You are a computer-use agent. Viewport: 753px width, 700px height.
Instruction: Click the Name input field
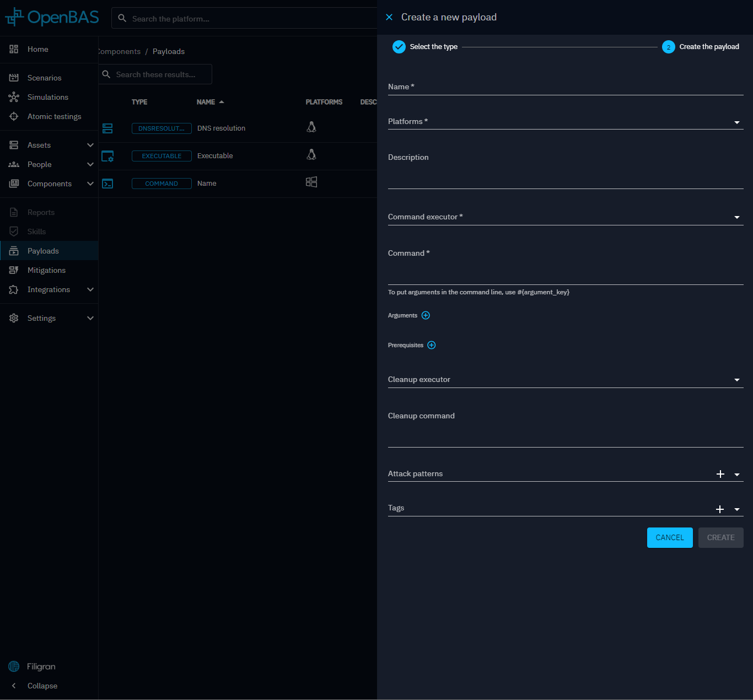[x=565, y=87]
